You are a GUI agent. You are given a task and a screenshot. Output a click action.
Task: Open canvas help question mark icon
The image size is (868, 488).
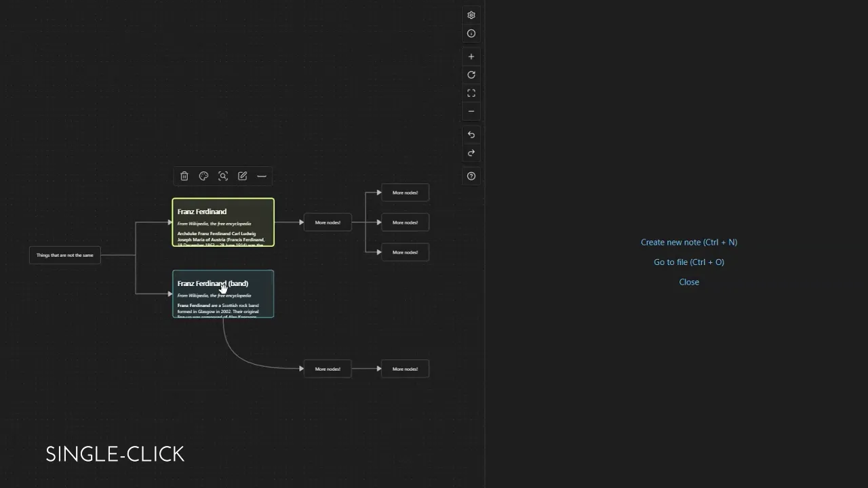[x=471, y=176]
